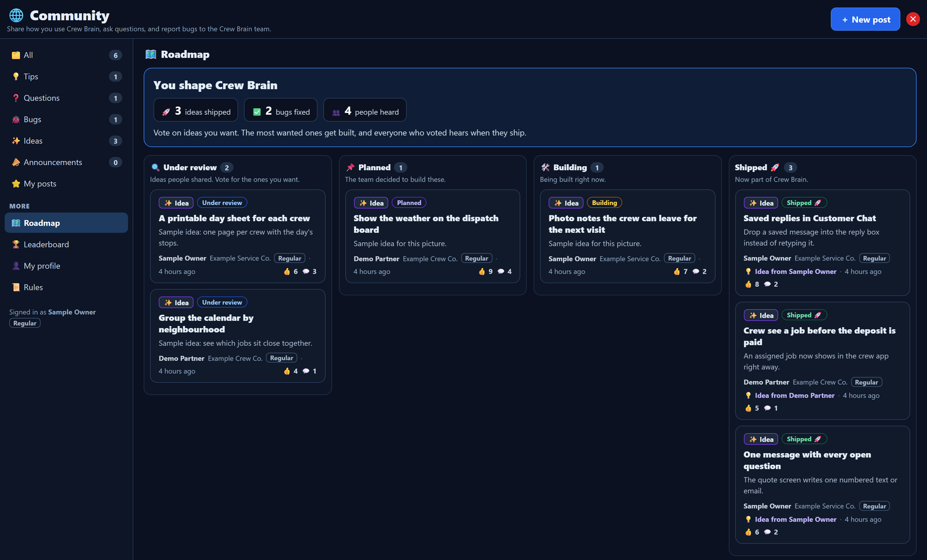Click comments icon on Crew see a job card
This screenshot has height=560, width=927.
pos(767,408)
